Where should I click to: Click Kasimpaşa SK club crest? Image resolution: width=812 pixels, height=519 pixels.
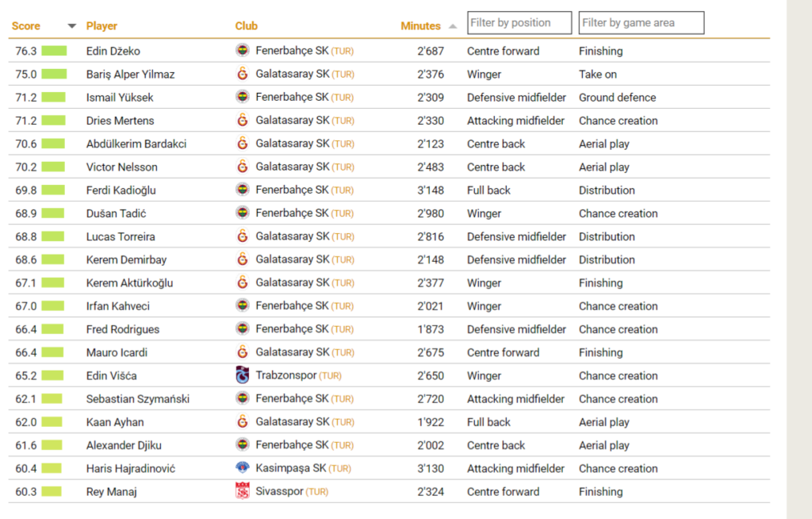click(242, 467)
